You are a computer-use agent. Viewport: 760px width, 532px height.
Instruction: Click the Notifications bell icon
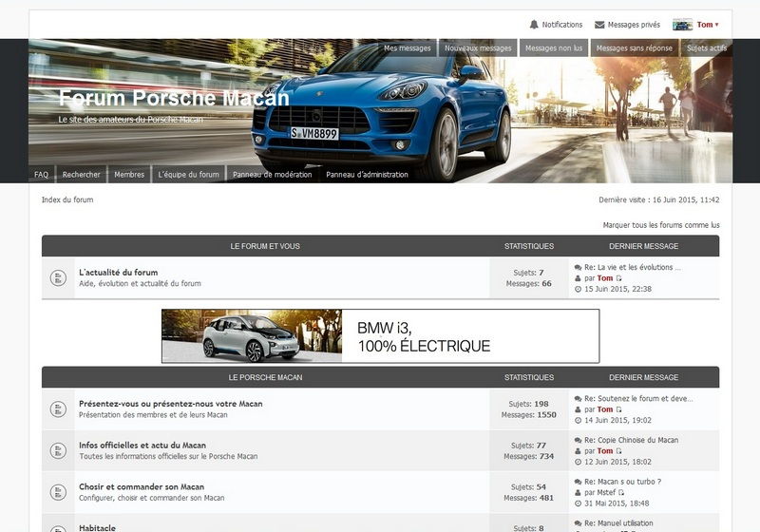534,25
